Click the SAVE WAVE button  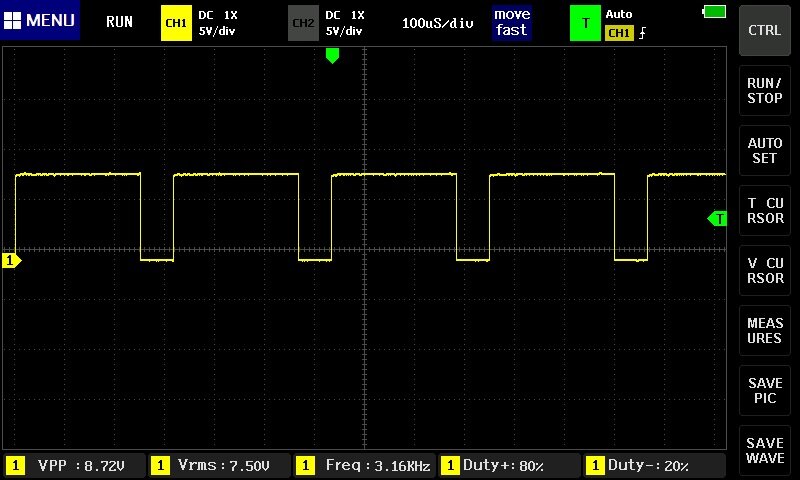point(764,450)
